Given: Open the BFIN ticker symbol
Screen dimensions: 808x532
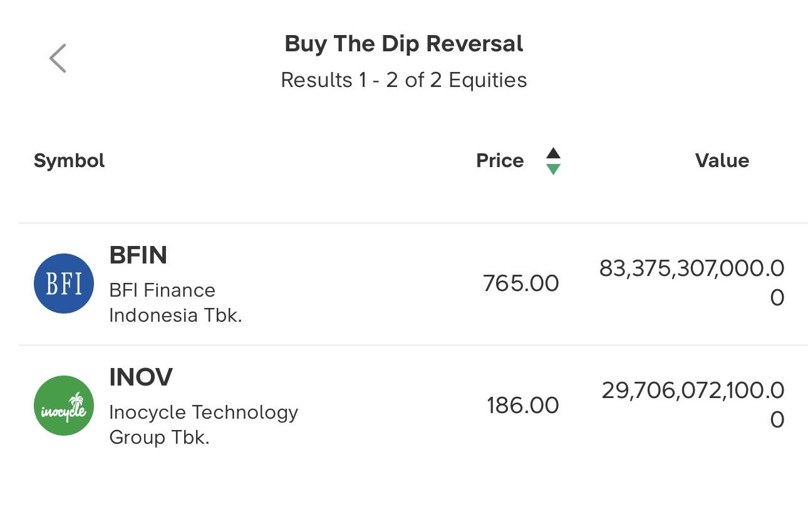Looking at the screenshot, I should 138,255.
